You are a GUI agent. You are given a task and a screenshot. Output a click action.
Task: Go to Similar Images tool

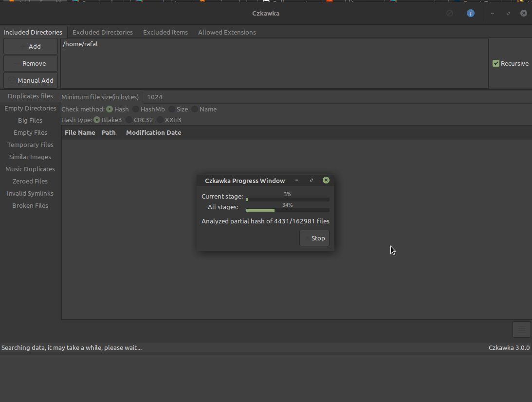click(x=31, y=157)
